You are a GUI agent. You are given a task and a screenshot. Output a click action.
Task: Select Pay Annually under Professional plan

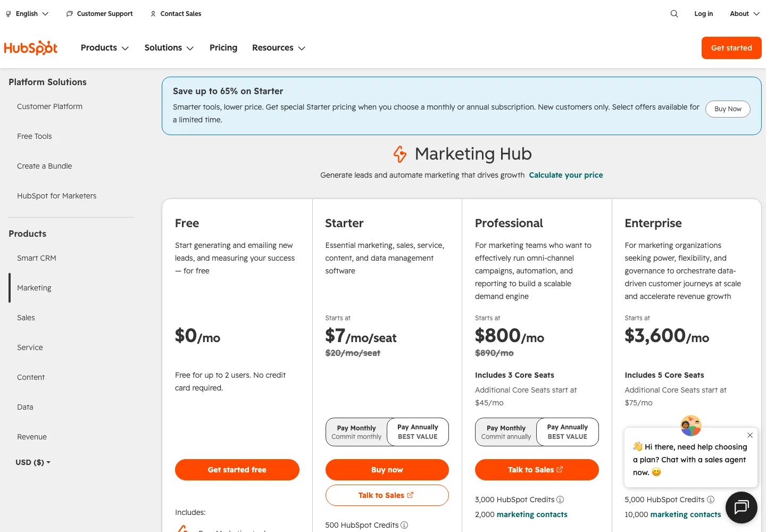pyautogui.click(x=568, y=432)
